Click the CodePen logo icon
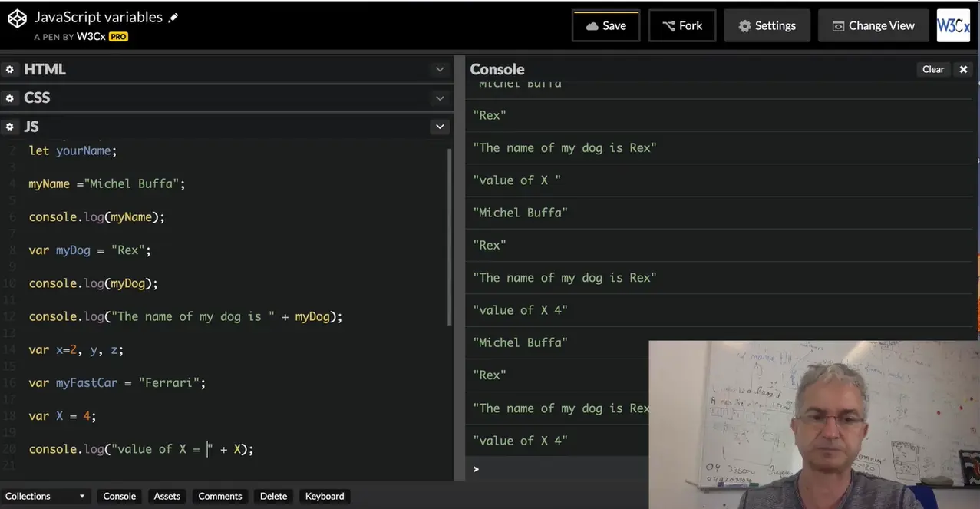The height and width of the screenshot is (509, 980). click(x=17, y=18)
